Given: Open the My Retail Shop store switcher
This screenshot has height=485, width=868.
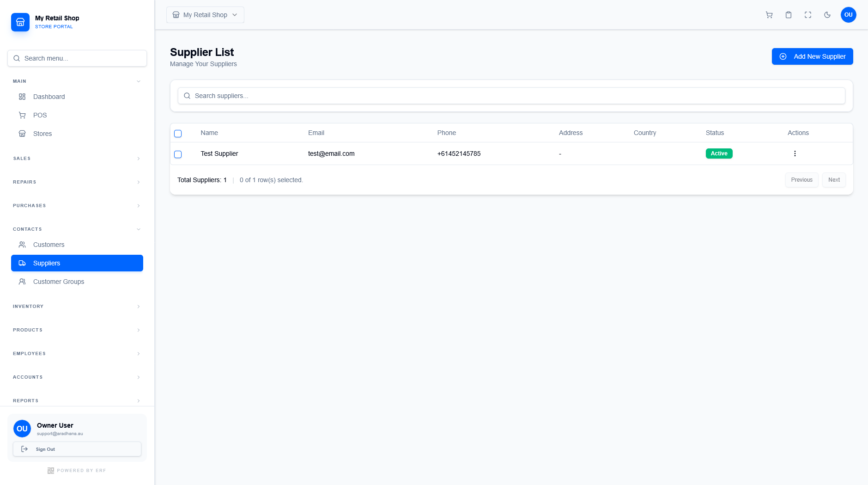Looking at the screenshot, I should (205, 14).
